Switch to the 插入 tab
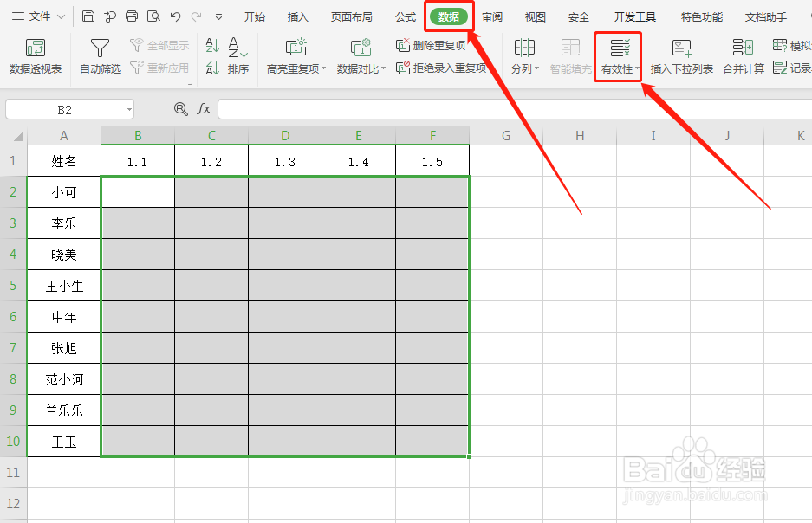The image size is (812, 523). 298,17
